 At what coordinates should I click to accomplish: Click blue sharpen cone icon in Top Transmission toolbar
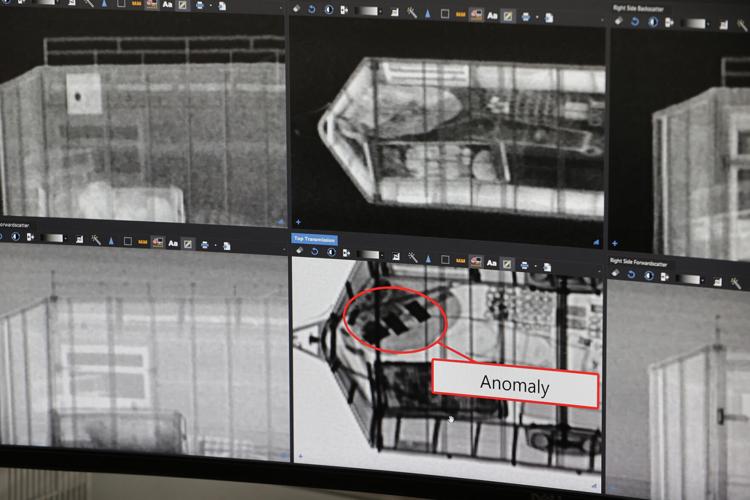pyautogui.click(x=428, y=258)
